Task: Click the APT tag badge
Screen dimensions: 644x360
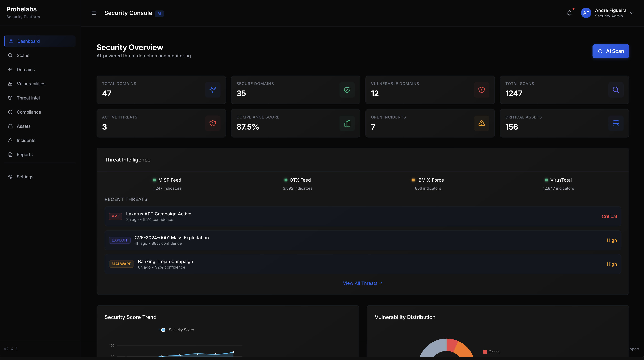Action: point(116,216)
